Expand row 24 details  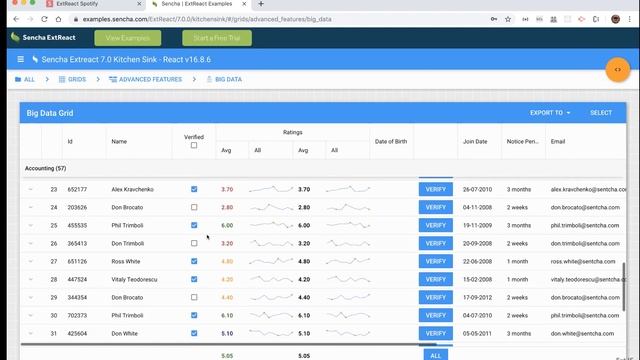tap(30, 207)
